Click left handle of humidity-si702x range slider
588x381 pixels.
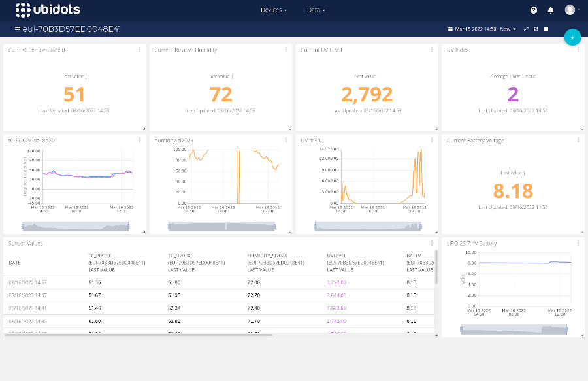click(169, 226)
